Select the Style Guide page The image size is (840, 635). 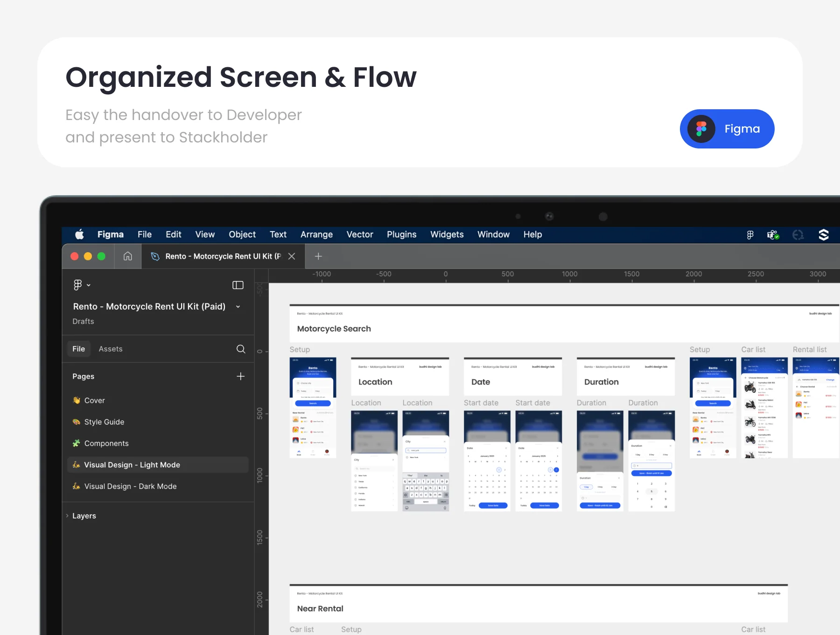coord(158,422)
